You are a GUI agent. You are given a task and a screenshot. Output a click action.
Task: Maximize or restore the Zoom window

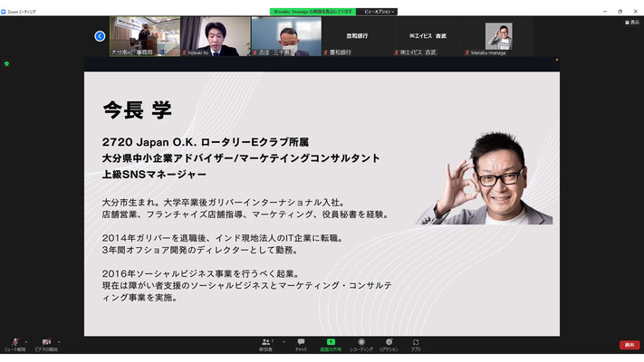coord(620,12)
